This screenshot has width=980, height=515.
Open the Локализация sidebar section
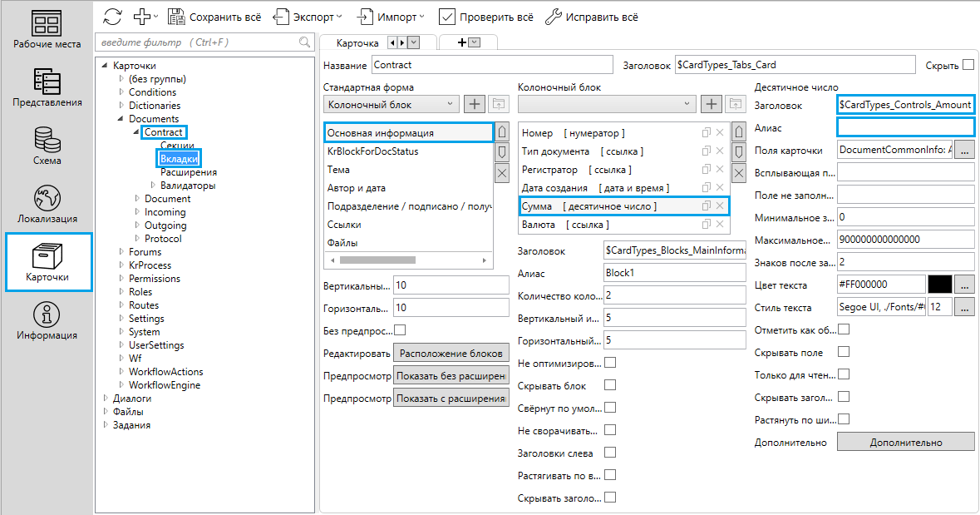(x=47, y=206)
